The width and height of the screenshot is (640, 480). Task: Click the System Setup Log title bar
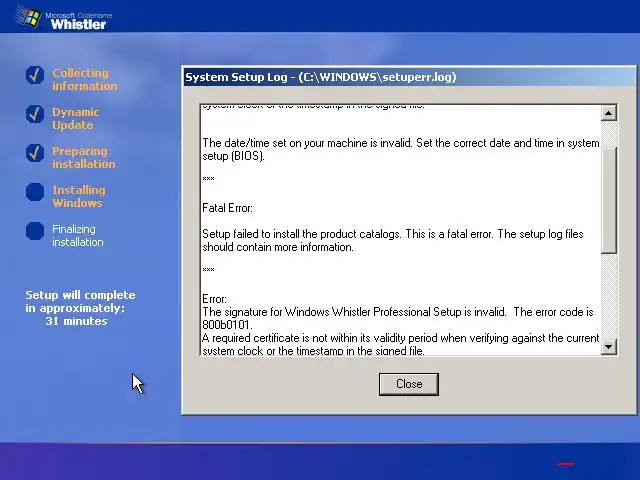(x=409, y=77)
